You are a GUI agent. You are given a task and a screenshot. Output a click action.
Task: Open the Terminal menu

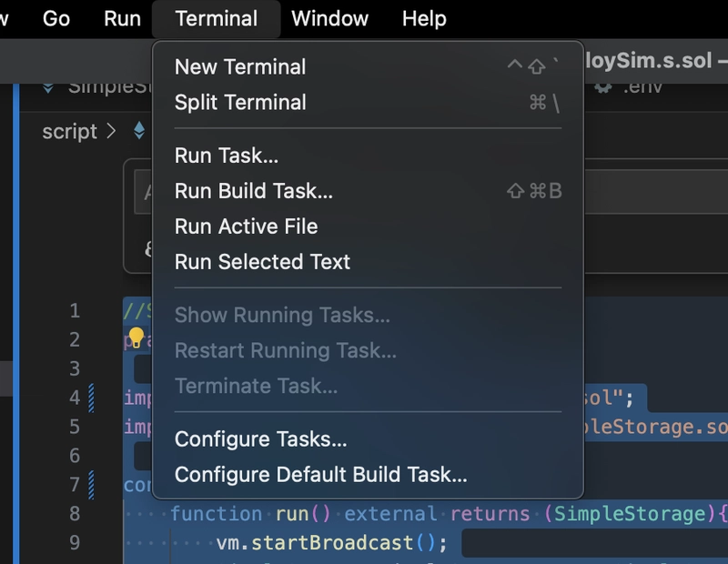click(x=216, y=19)
